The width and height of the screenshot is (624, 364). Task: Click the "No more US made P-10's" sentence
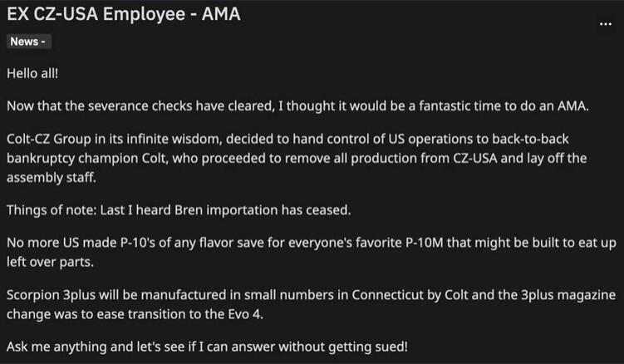click(x=312, y=253)
